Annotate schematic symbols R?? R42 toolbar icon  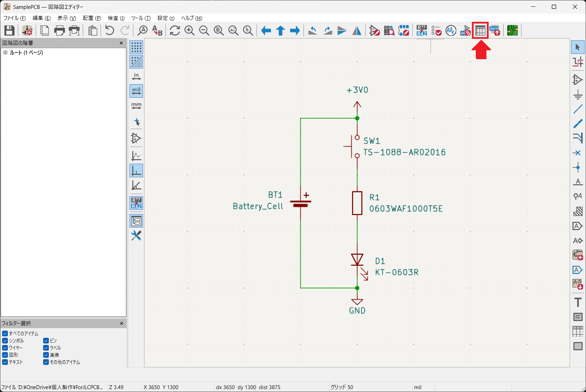coord(422,31)
